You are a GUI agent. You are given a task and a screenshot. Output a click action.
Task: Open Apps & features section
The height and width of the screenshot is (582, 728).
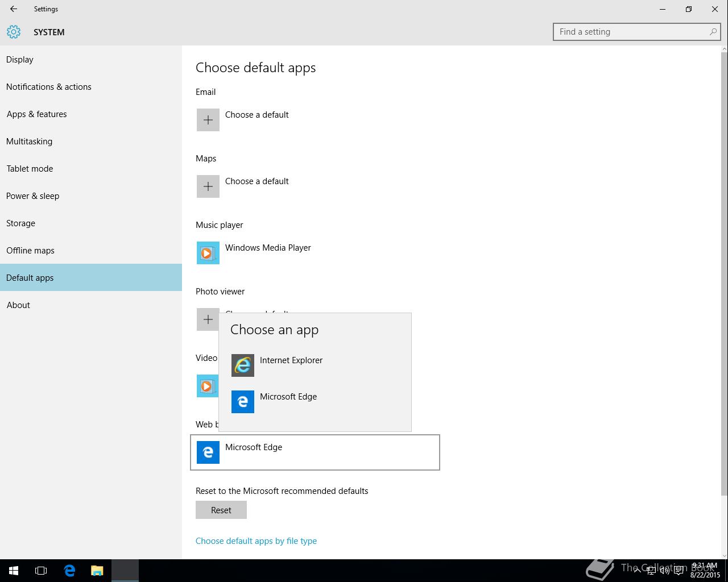[37, 114]
